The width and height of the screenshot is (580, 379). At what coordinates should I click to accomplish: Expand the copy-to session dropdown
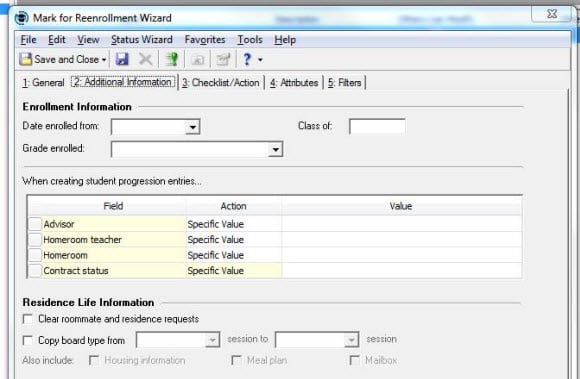[x=351, y=340]
